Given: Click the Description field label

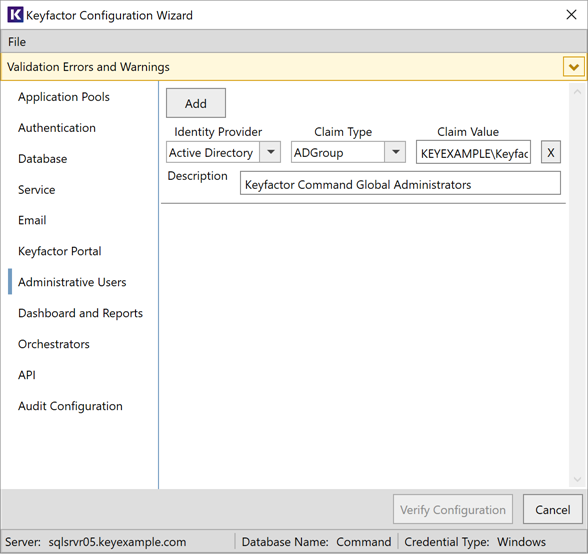Looking at the screenshot, I should pyautogui.click(x=197, y=176).
